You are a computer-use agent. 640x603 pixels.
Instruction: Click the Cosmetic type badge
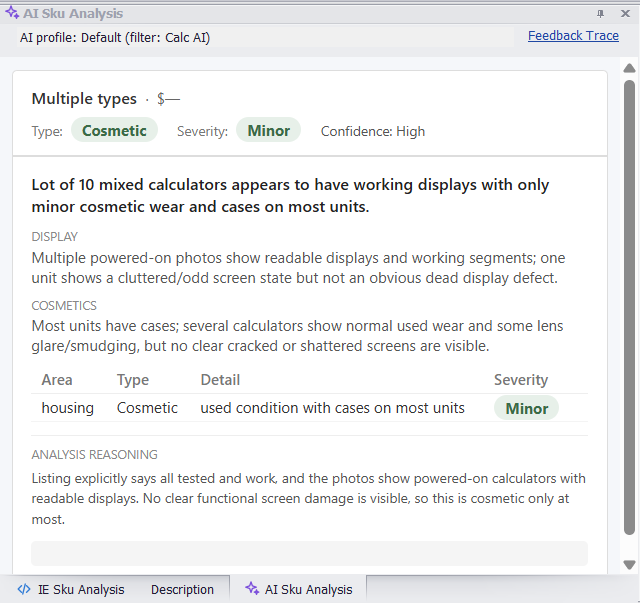pos(114,130)
